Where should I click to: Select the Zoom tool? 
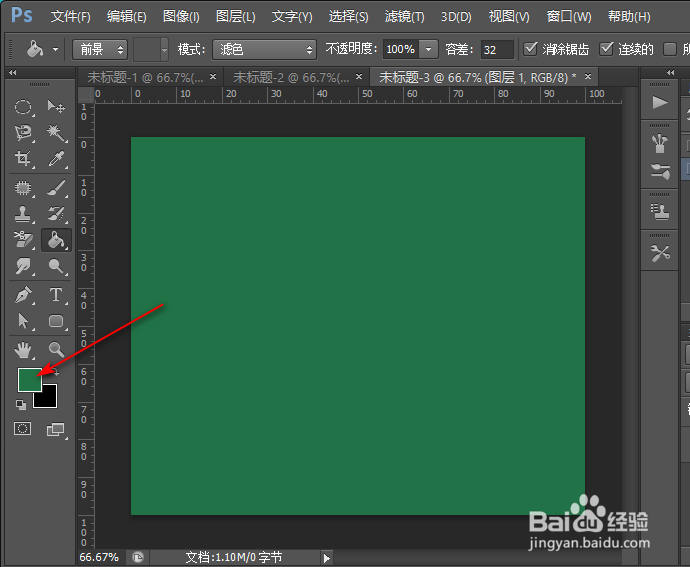tap(56, 350)
